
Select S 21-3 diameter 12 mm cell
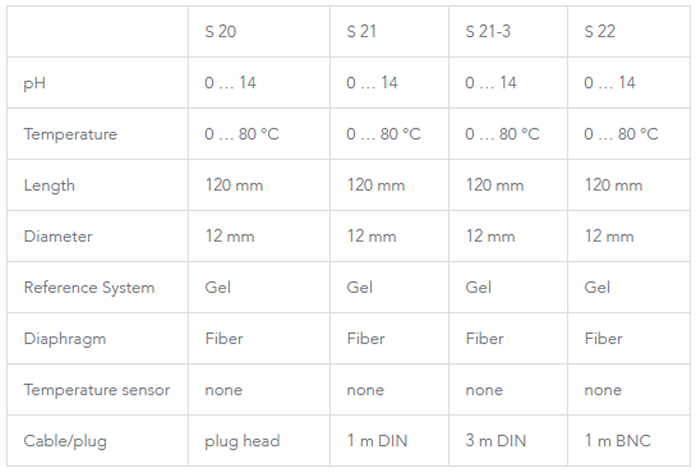(490, 236)
